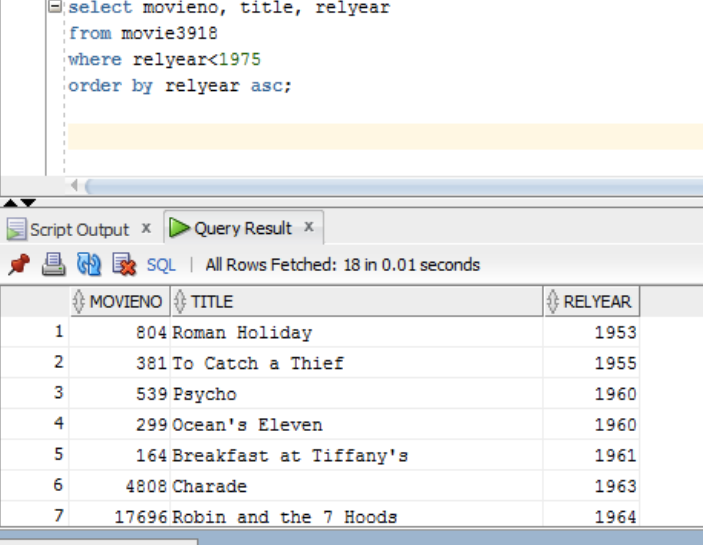Click the Print results icon
The width and height of the screenshot is (704, 545).
(x=53, y=264)
